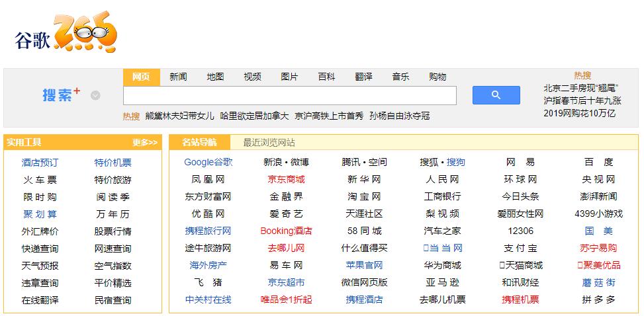This screenshot has height=316, width=644.
Task: Open headline 2019网购花10万亿
Action: pos(580,114)
